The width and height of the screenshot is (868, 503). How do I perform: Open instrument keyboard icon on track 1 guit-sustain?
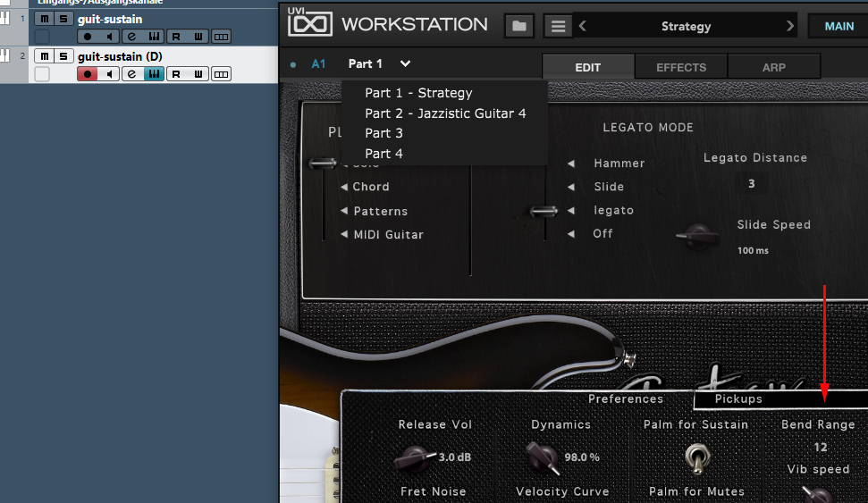tap(154, 37)
